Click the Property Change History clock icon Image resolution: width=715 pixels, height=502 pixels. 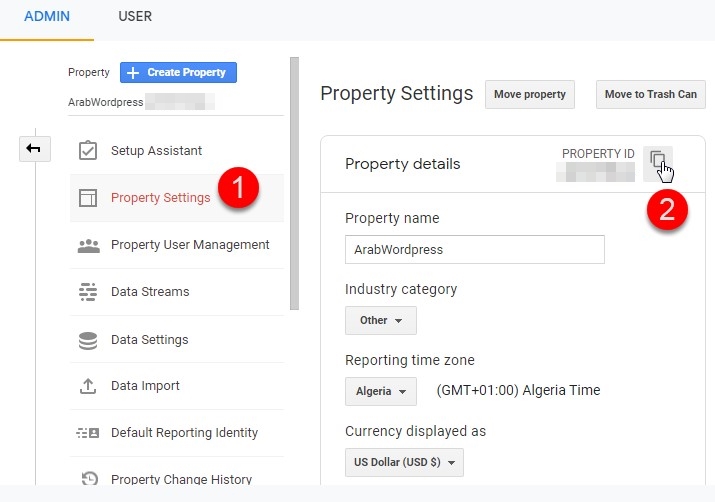coord(88,479)
